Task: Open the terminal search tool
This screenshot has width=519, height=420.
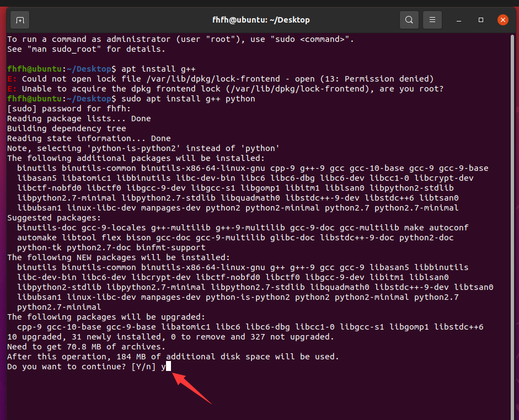Action: pyautogui.click(x=409, y=20)
